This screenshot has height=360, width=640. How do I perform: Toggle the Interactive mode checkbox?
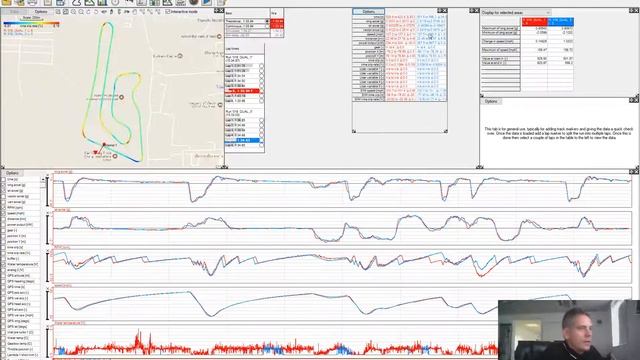tap(168, 11)
